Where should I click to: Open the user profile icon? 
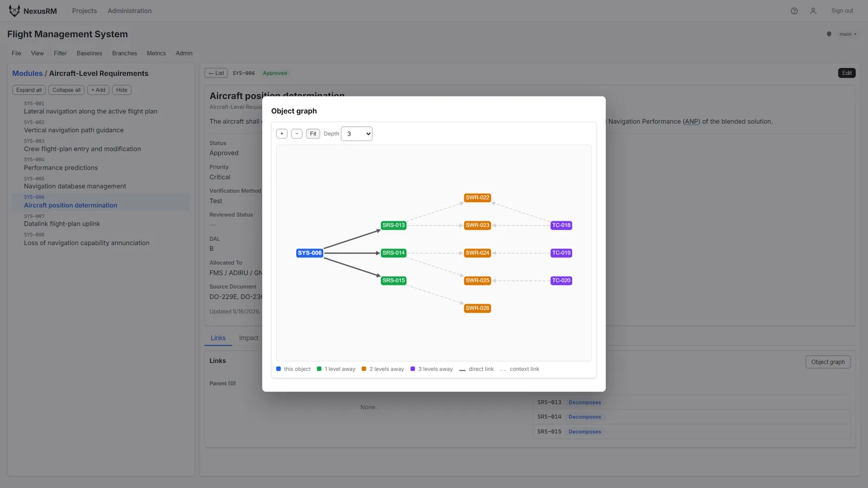813,11
